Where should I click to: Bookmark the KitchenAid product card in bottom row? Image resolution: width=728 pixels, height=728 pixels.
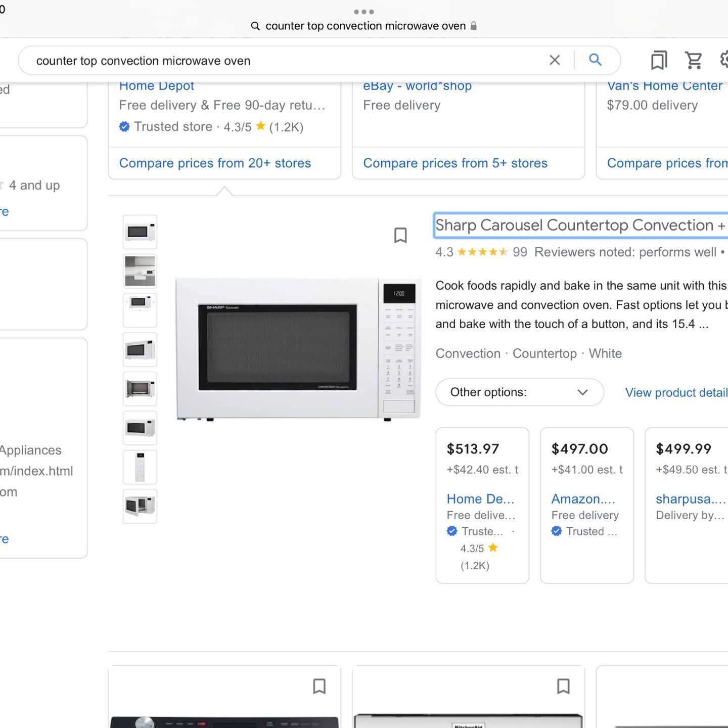pyautogui.click(x=563, y=686)
